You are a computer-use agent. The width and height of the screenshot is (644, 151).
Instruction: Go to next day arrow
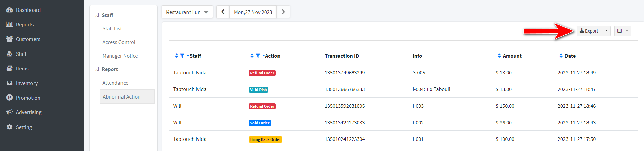click(283, 12)
